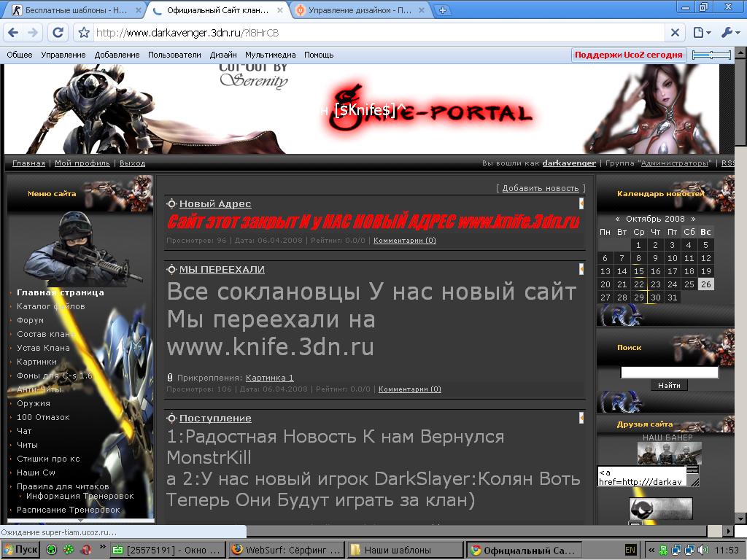Click the speaker volume icon in the system tray

coord(703,550)
